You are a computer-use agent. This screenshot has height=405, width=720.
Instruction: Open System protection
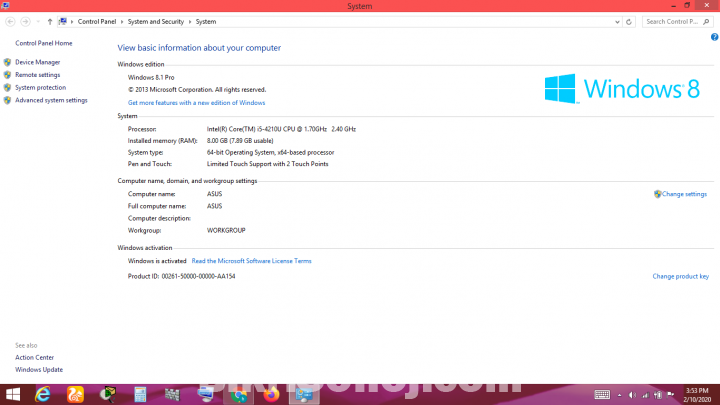pyautogui.click(x=40, y=87)
